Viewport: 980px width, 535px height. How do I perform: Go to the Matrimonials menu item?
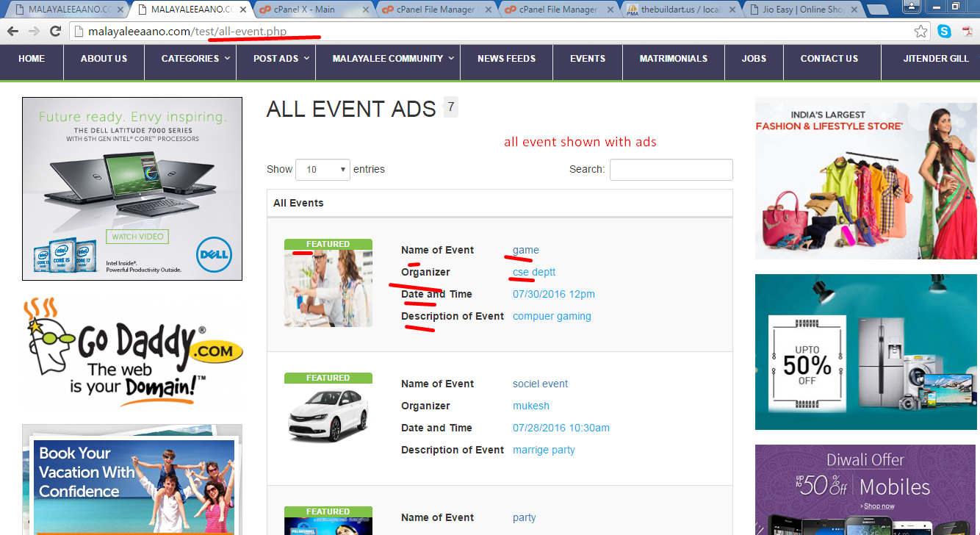[673, 59]
